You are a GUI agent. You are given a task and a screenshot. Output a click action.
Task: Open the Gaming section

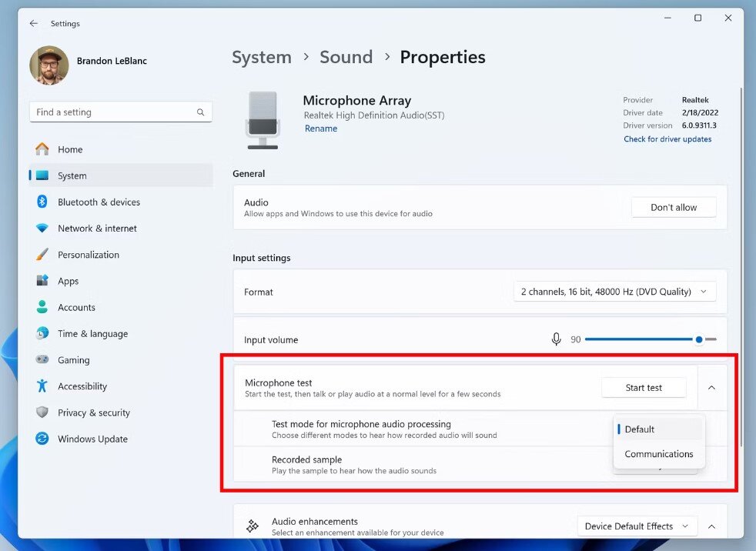74,359
